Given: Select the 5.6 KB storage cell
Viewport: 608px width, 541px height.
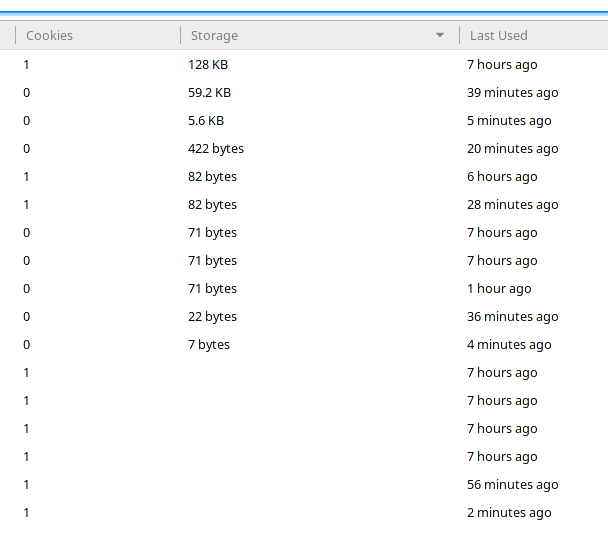Looking at the screenshot, I should tap(206, 121).
